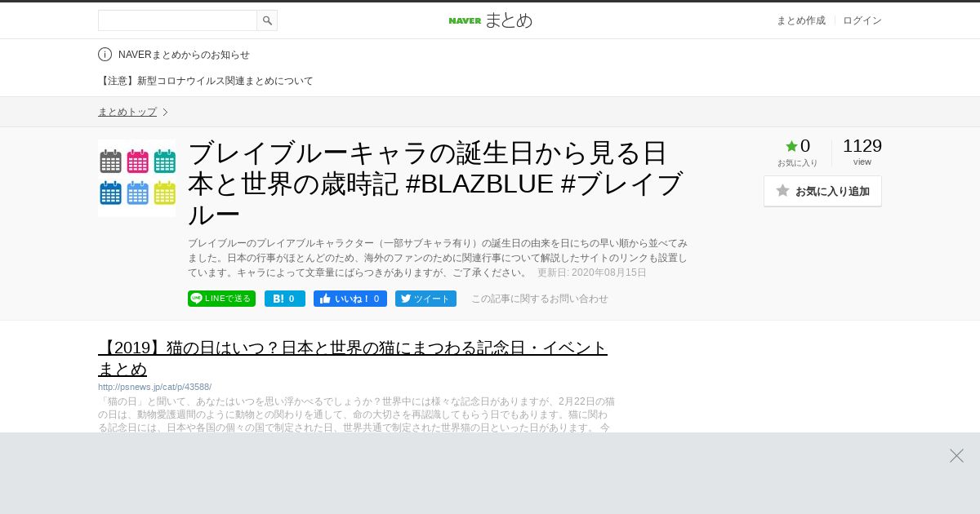980x514 pixels.
Task: Open the 新型コロナウイルス関連まとめ notice
Action: (206, 81)
